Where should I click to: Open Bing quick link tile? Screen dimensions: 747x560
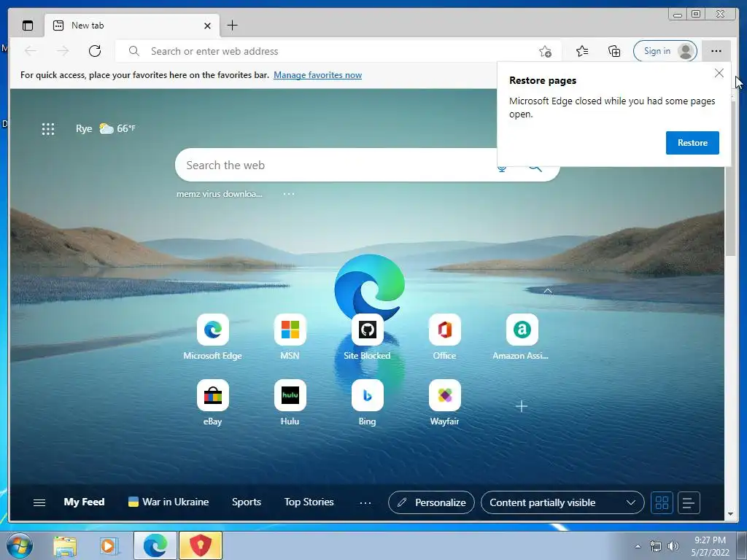tap(368, 402)
